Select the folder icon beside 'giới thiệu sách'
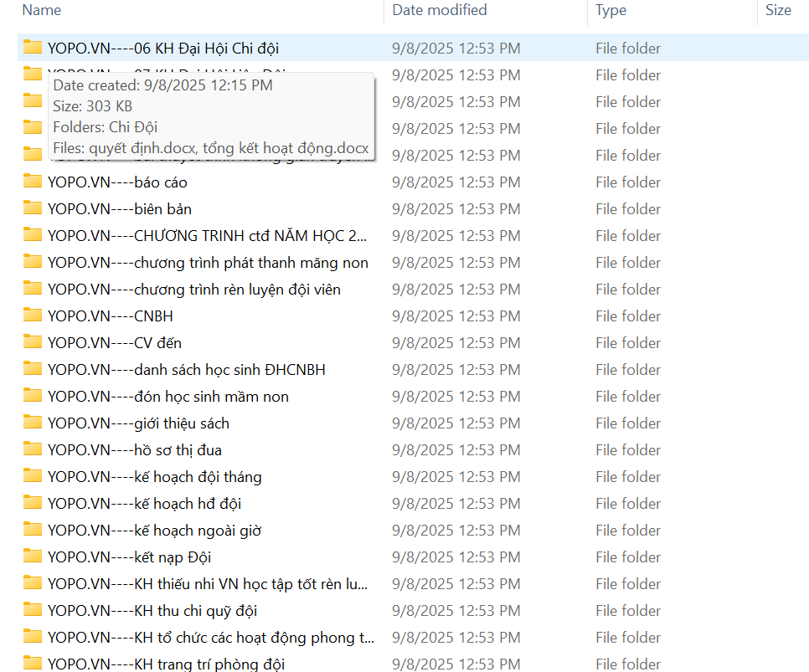 [x=33, y=423]
